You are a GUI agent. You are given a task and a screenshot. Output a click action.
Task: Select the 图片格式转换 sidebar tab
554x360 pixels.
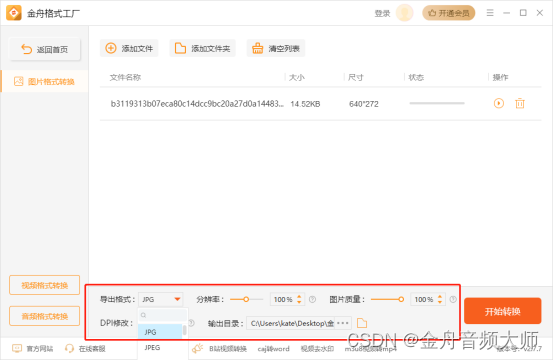click(45, 82)
